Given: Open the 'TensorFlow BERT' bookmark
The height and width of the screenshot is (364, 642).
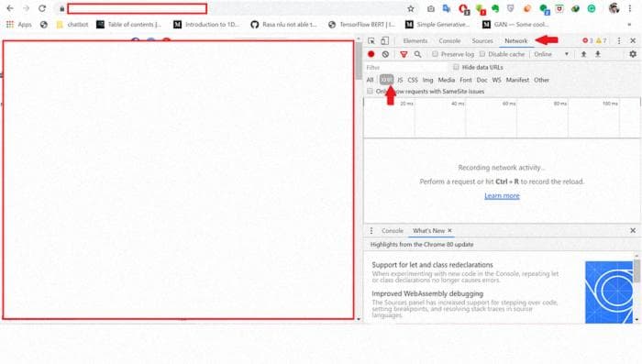Looking at the screenshot, I should (361, 25).
